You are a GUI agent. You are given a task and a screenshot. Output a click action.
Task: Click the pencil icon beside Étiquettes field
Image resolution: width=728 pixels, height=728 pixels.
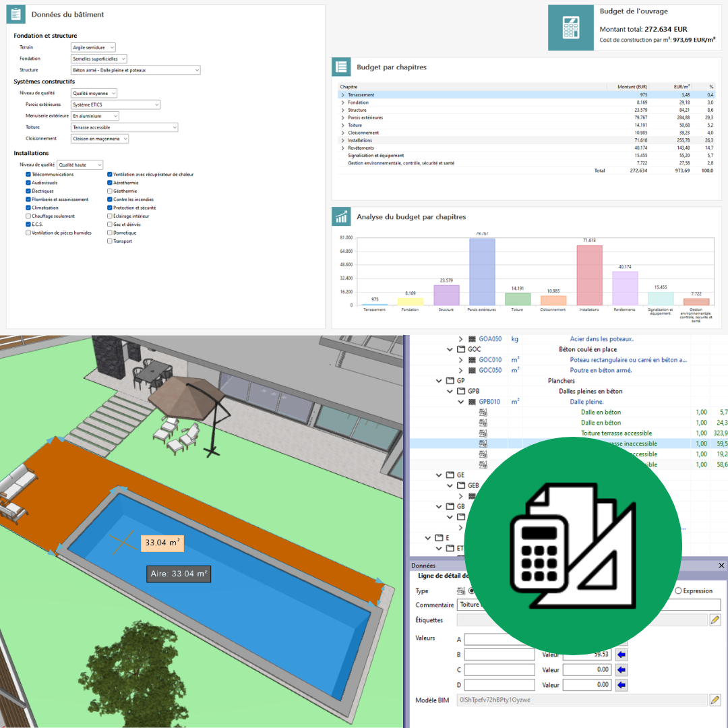pos(715,619)
